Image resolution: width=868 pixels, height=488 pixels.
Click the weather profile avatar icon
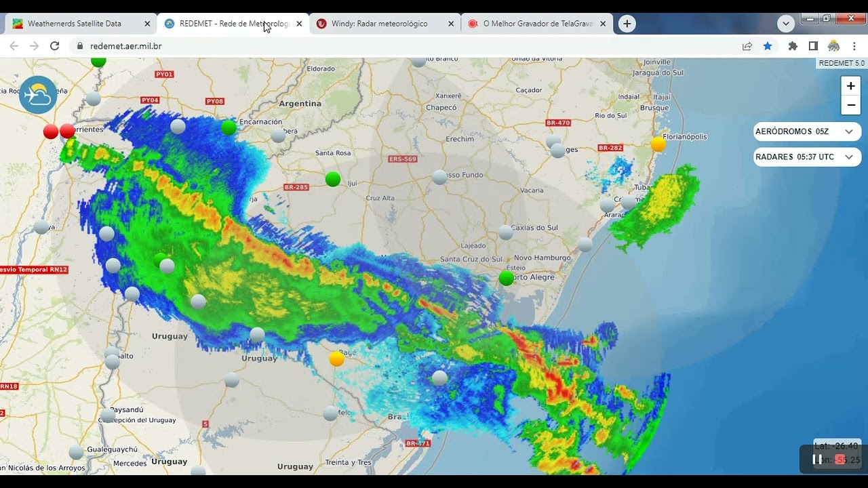point(834,46)
